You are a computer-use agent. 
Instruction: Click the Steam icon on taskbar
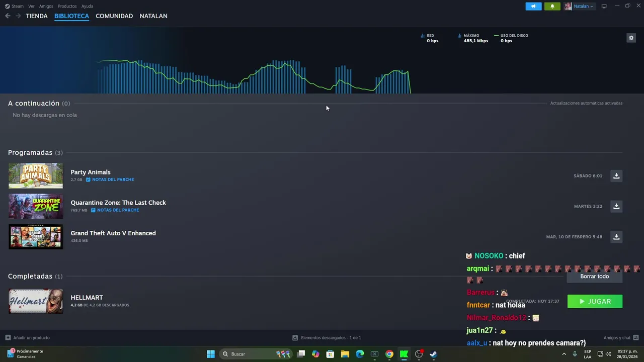click(x=433, y=354)
